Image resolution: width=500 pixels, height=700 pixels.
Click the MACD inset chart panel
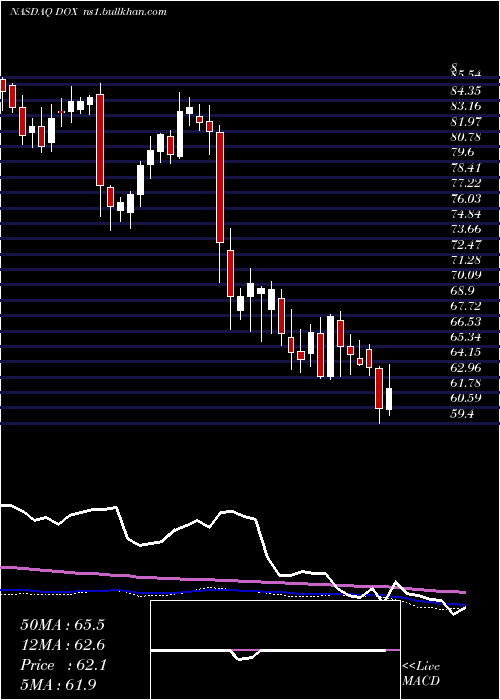tap(275, 650)
